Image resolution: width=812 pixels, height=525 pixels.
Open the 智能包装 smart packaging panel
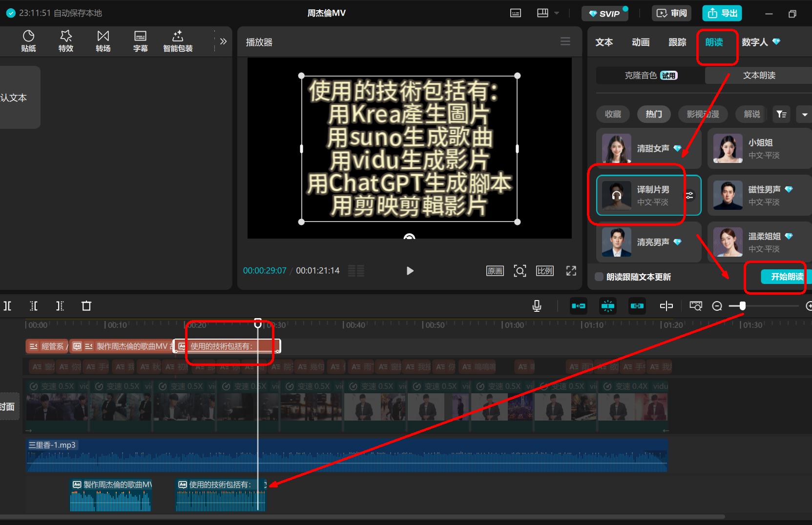tap(178, 41)
